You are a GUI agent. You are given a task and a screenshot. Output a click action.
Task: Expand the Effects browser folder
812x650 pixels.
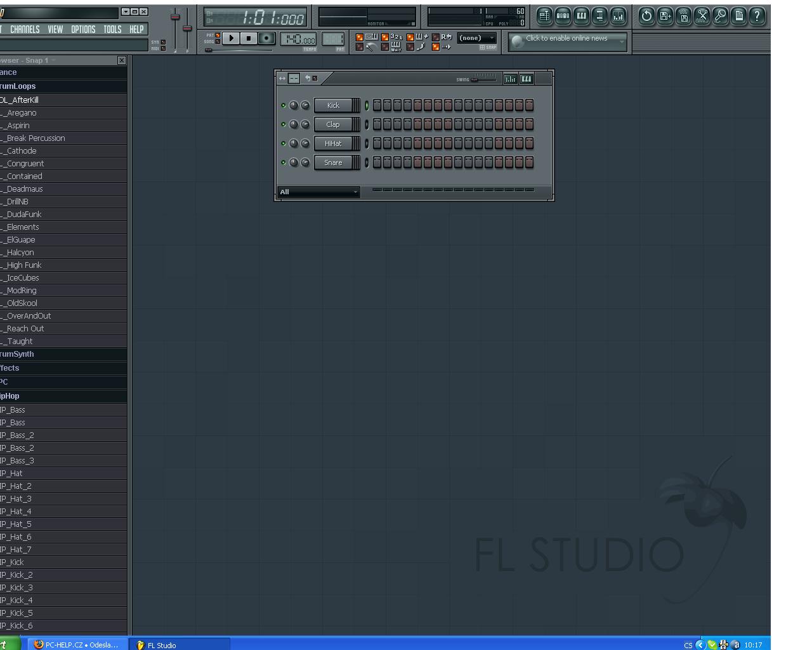click(63, 368)
